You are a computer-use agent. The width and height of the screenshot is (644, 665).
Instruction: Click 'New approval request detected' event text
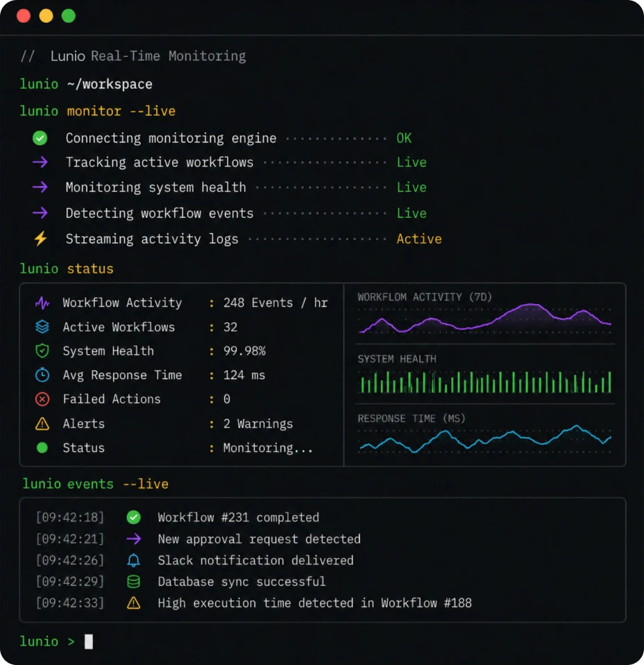(x=259, y=539)
